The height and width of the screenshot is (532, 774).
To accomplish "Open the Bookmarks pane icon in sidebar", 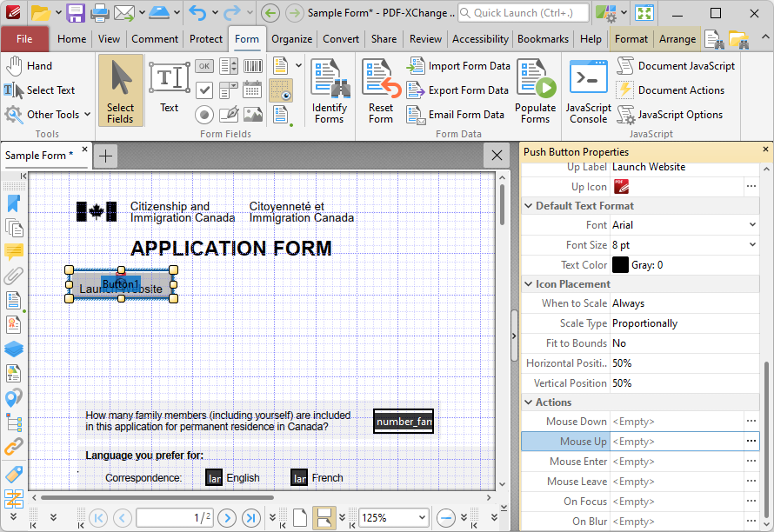I will click(x=14, y=203).
